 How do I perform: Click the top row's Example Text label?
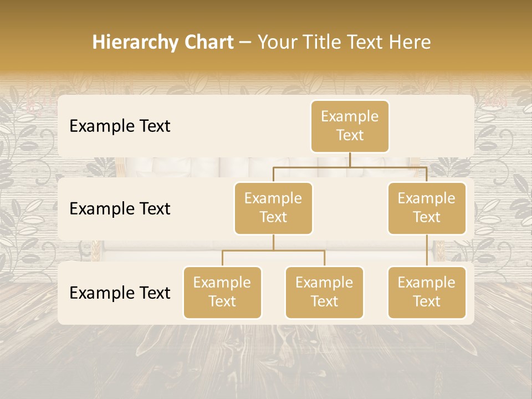click(x=120, y=126)
